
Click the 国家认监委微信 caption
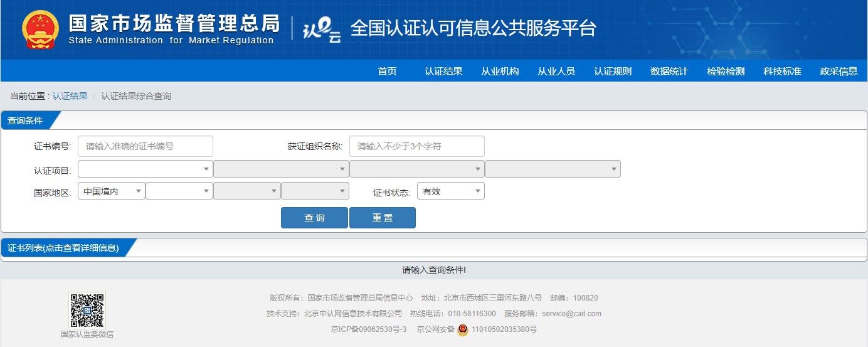click(x=87, y=334)
